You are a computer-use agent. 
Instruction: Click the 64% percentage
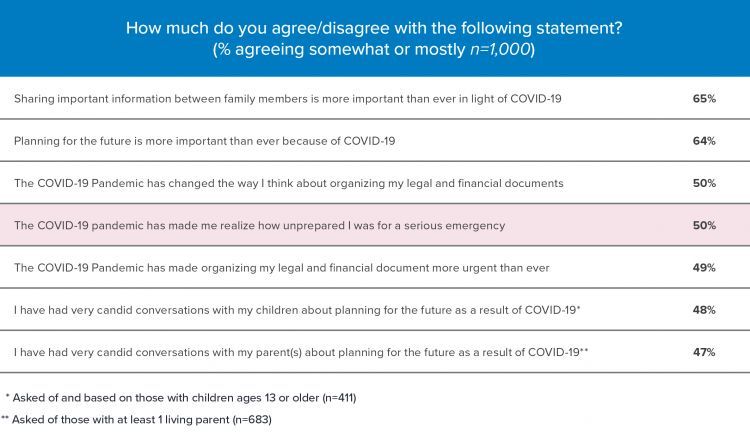click(x=704, y=141)
